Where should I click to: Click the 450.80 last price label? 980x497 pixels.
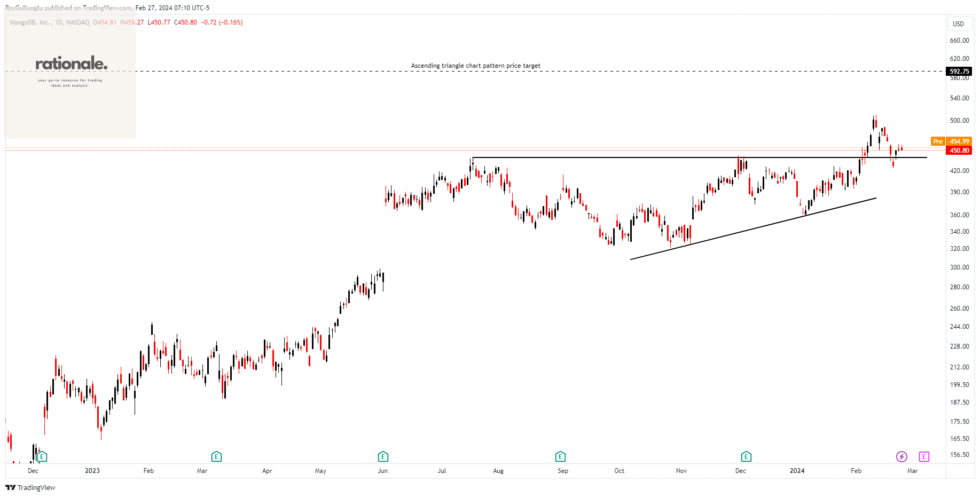[x=959, y=151]
